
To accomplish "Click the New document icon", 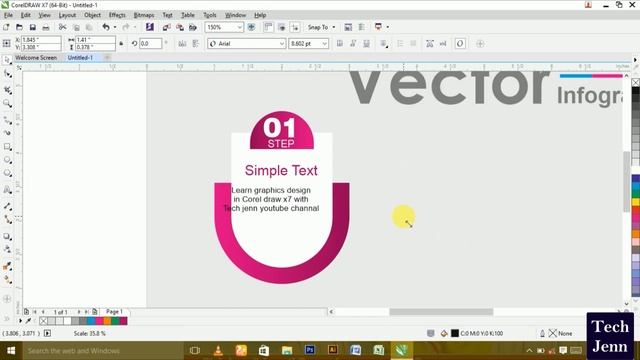I will point(6,27).
